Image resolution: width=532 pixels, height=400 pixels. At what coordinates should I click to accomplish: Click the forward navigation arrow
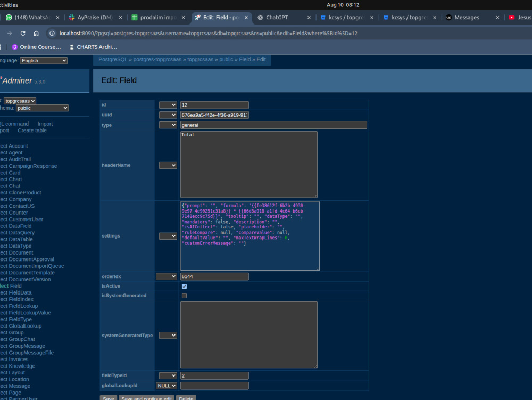coord(10,33)
